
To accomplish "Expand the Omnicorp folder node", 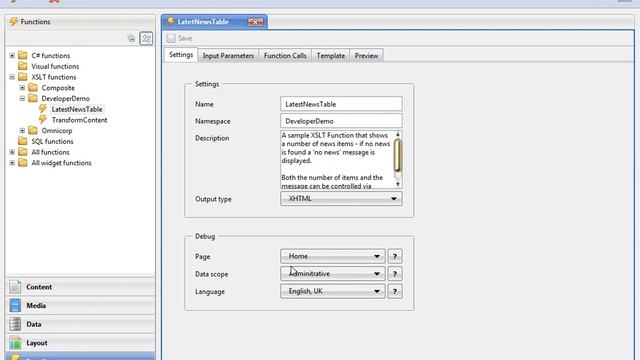I will [22, 131].
